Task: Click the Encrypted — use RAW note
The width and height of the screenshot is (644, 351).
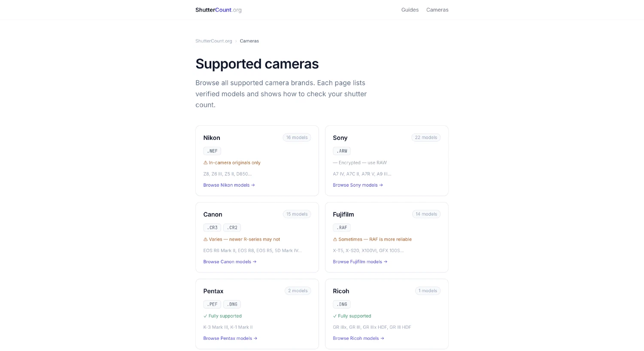Action: [x=360, y=163]
